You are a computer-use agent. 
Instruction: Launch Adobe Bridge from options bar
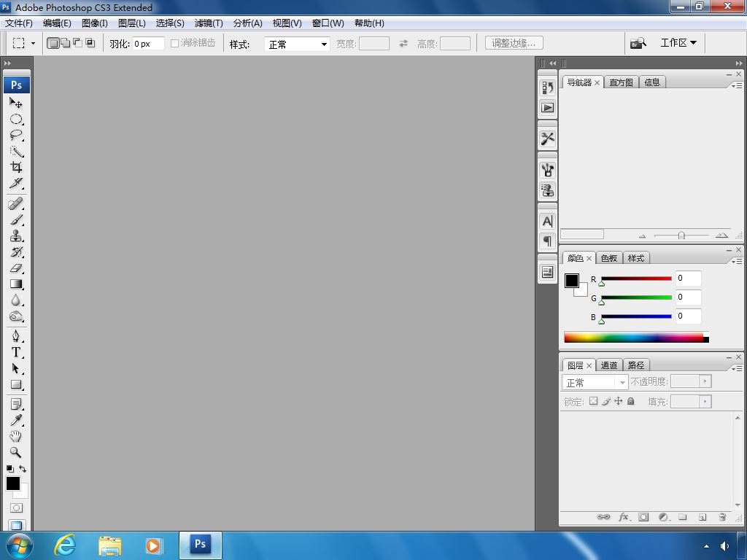(x=638, y=43)
